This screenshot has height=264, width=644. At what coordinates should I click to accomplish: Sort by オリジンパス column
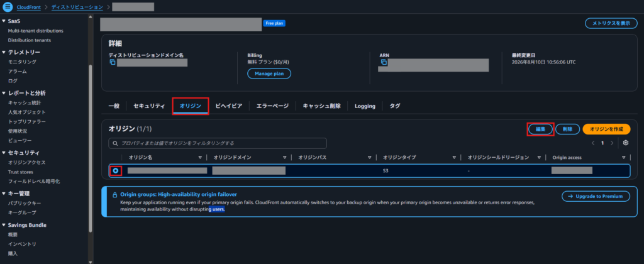[x=370, y=157]
